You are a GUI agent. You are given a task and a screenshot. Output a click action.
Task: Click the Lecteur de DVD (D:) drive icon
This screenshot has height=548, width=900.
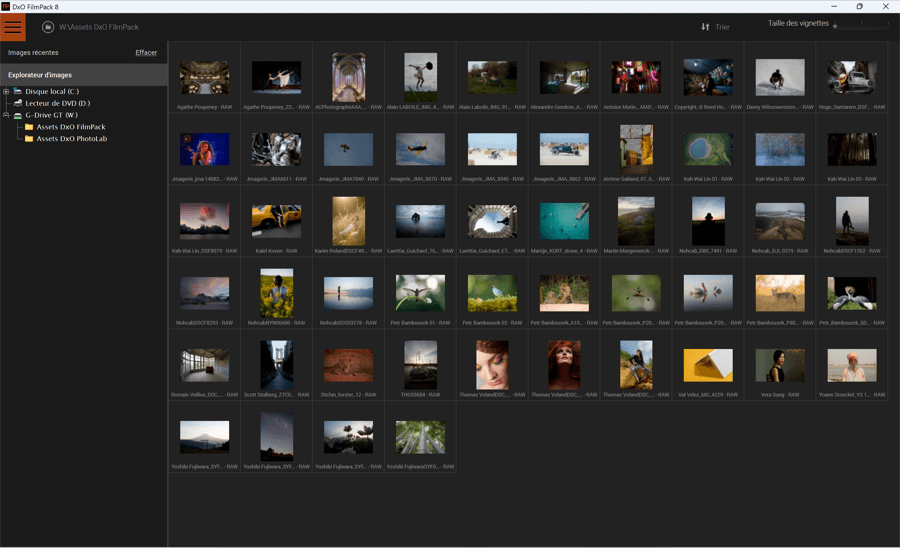point(17,103)
